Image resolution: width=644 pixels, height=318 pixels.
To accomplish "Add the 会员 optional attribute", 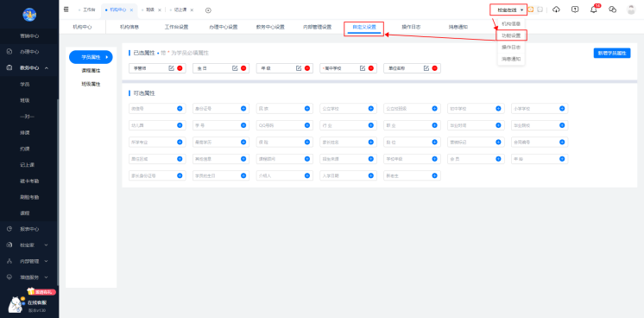I will point(498,159).
